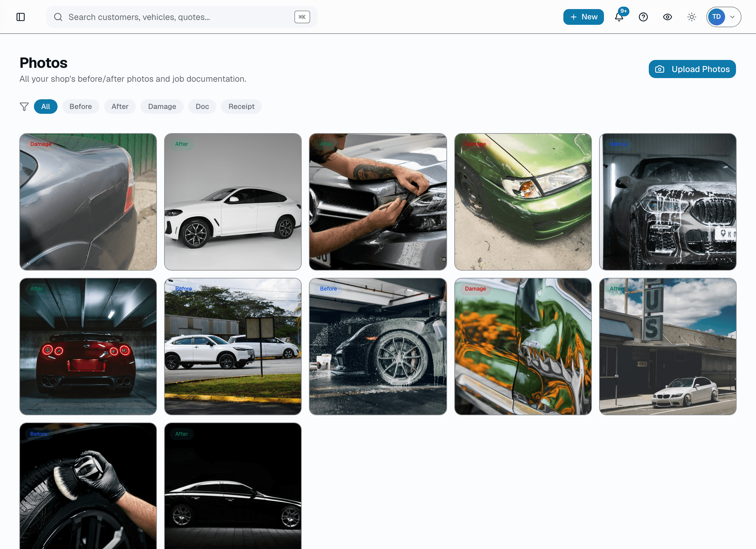The width and height of the screenshot is (756, 549).
Task: Open the foamy wheel wash Before photo
Action: (x=378, y=347)
